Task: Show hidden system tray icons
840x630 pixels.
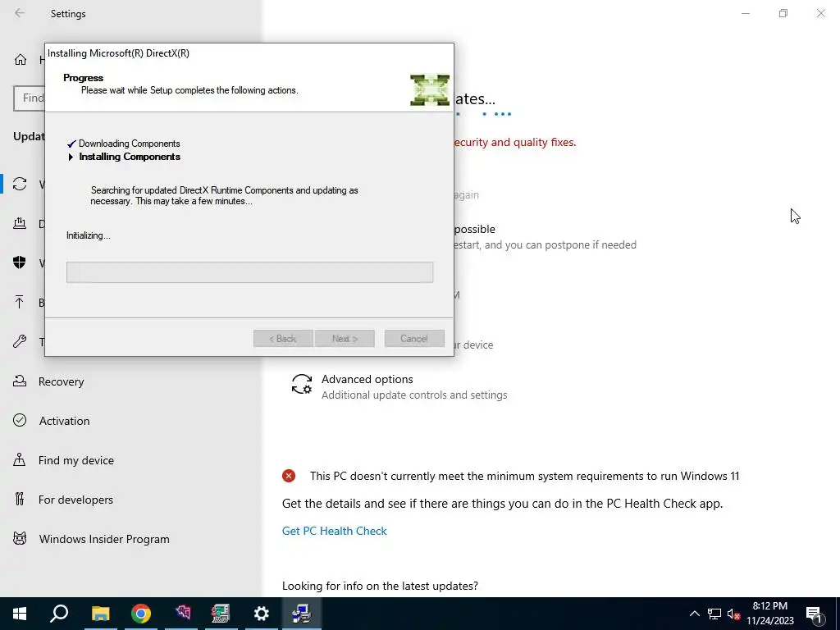Action: [694, 614]
